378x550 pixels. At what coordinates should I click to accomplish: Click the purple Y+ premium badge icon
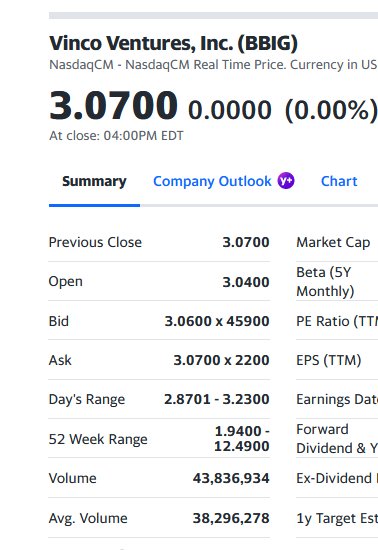pos(286,181)
